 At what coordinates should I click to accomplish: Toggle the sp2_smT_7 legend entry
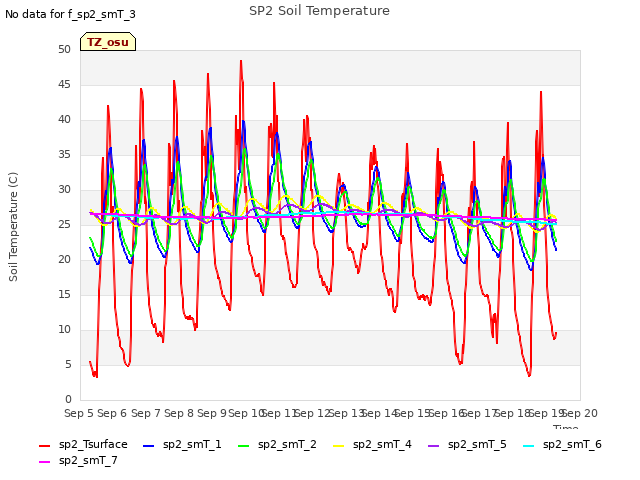pyautogui.click(x=78, y=460)
